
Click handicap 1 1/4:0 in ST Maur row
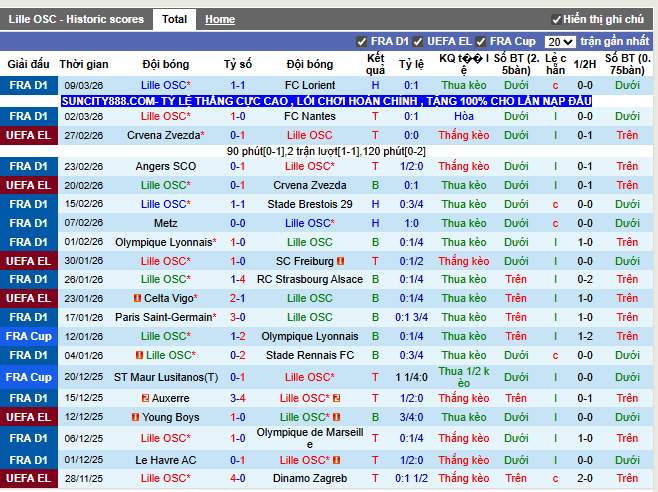click(x=411, y=377)
